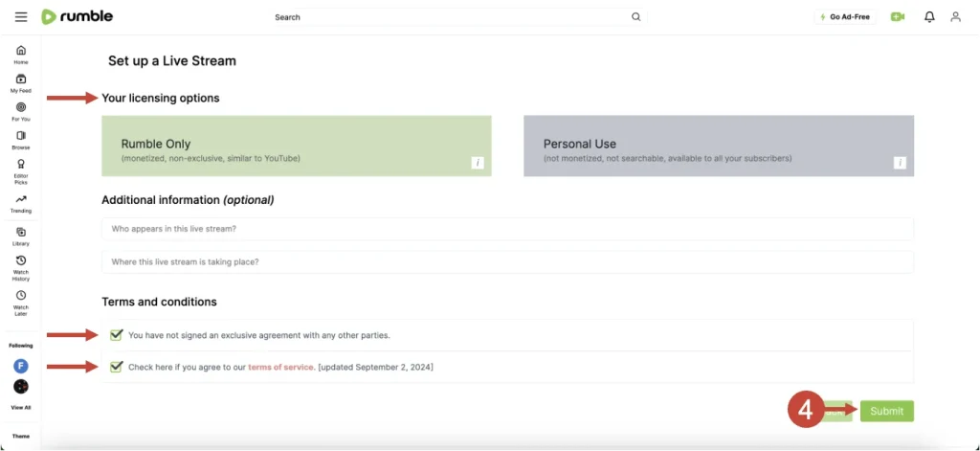
Task: Open Trending in sidebar
Action: coord(21,203)
